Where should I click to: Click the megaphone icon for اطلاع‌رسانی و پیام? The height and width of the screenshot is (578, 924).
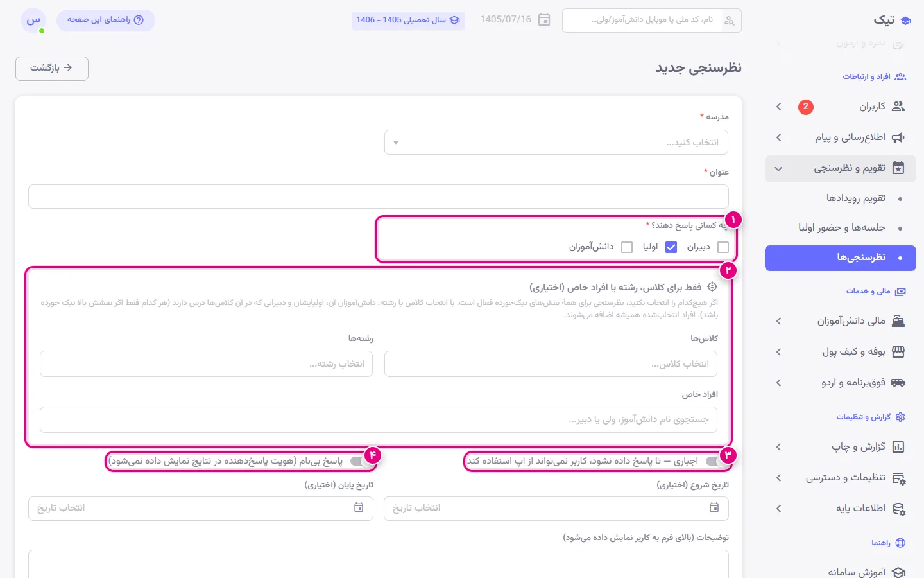tap(898, 137)
